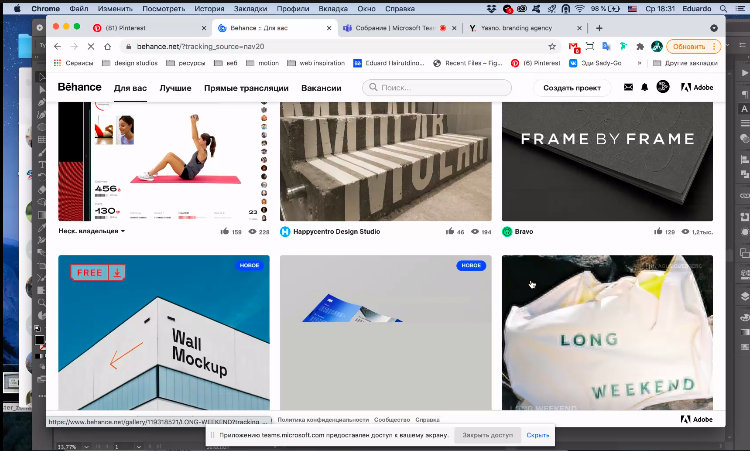This screenshot has height=451, width=750.
Task: Hide the Teams screen sharing notice
Action: point(538,436)
